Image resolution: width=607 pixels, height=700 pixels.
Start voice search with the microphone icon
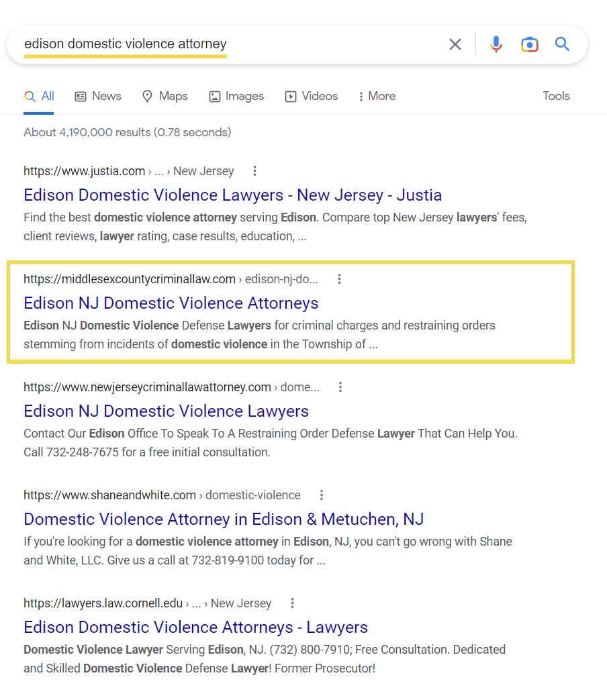[x=496, y=44]
